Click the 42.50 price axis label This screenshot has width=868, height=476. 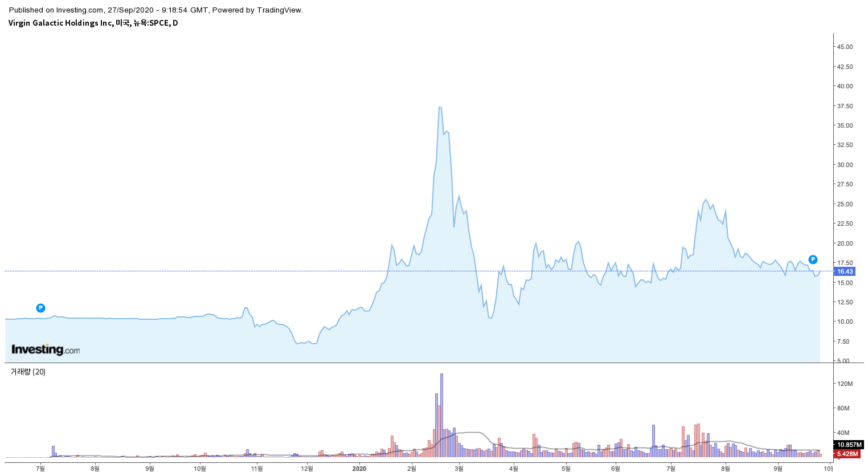click(x=845, y=67)
